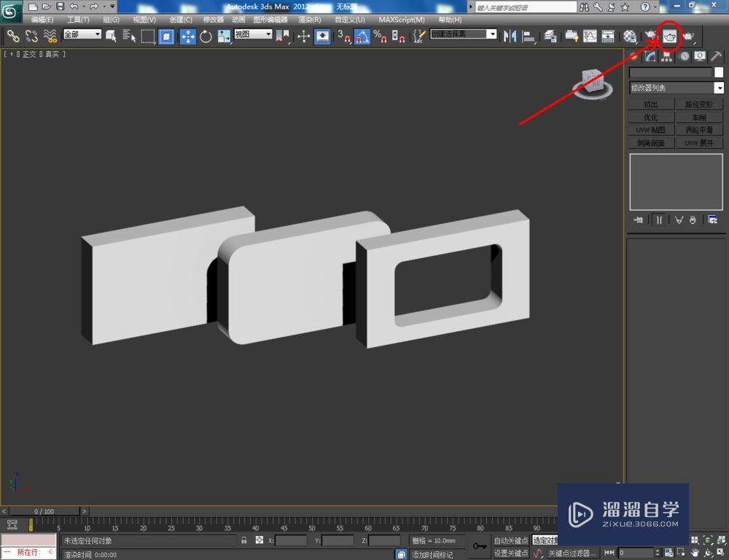Screen dimensions: 729x560
Task: Click the X coordinate input field
Action: tap(292, 540)
